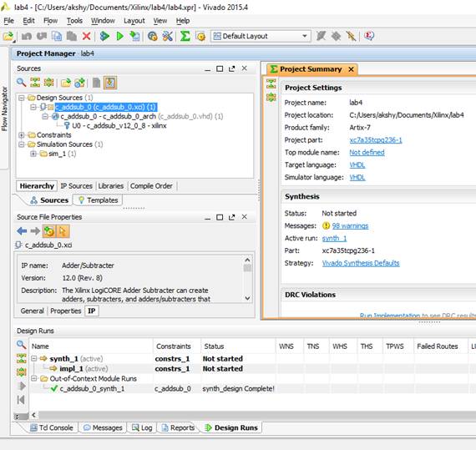
Task: Click the Open File folder icon in Sources
Action: pyautogui.click(x=66, y=82)
